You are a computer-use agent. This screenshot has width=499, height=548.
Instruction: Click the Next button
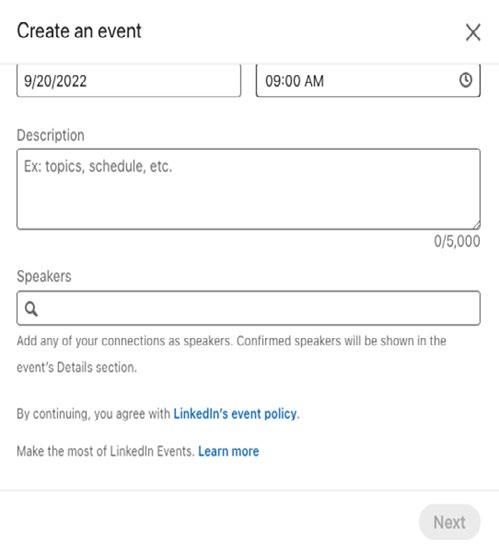click(x=449, y=522)
